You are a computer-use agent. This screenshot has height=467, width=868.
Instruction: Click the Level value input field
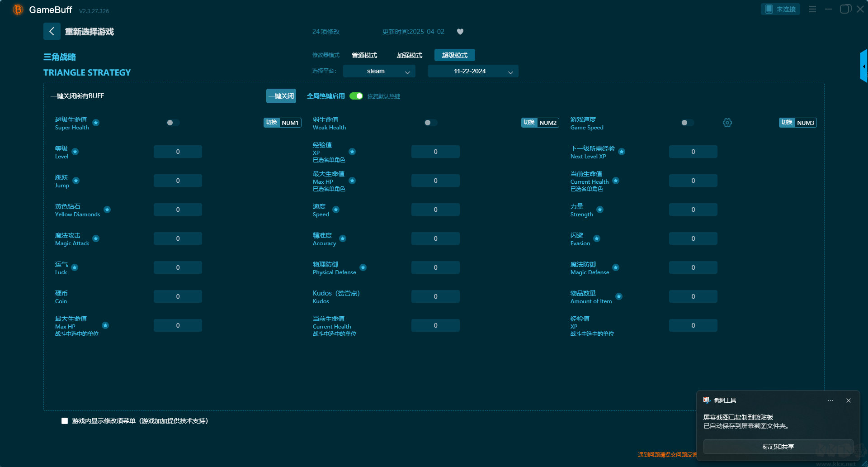pos(178,152)
